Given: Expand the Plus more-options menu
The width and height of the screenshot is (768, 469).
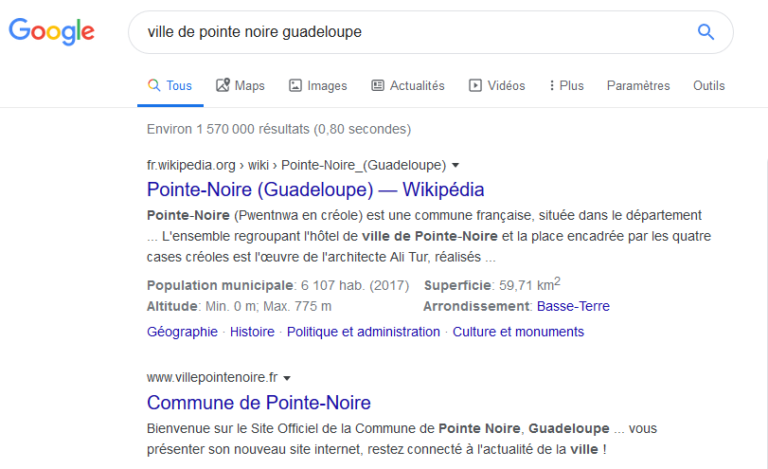Looking at the screenshot, I should tap(567, 86).
